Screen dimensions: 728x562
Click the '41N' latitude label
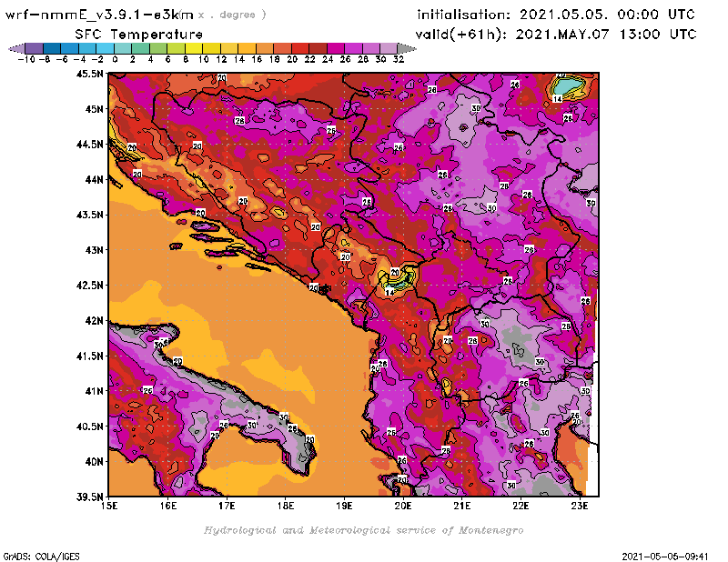pyautogui.click(x=94, y=391)
